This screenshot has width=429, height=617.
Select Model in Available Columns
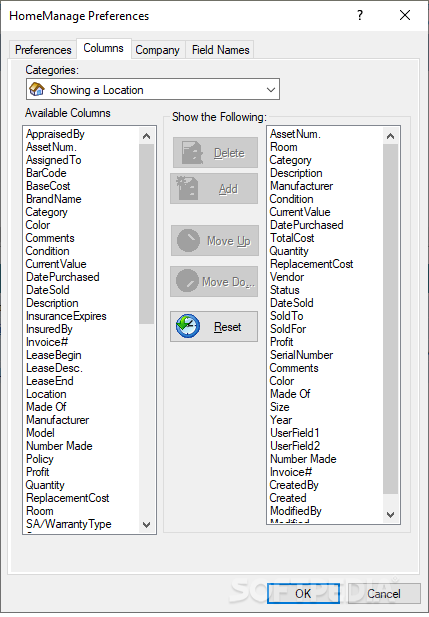[40, 433]
